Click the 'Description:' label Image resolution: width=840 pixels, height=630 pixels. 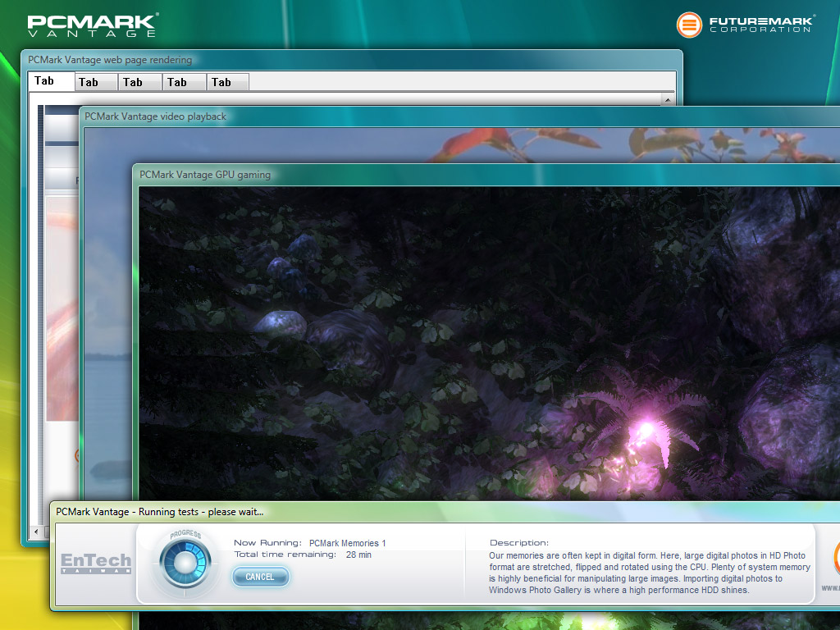(x=519, y=543)
